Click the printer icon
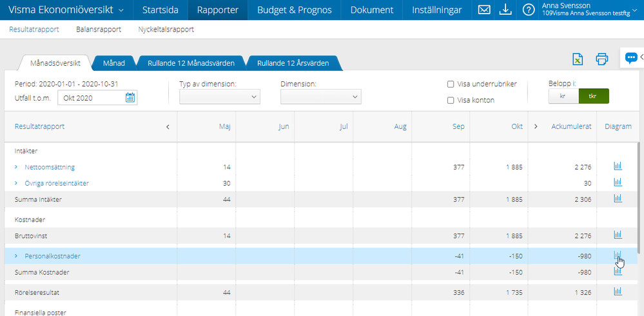Image resolution: width=644 pixels, height=316 pixels. (601, 59)
